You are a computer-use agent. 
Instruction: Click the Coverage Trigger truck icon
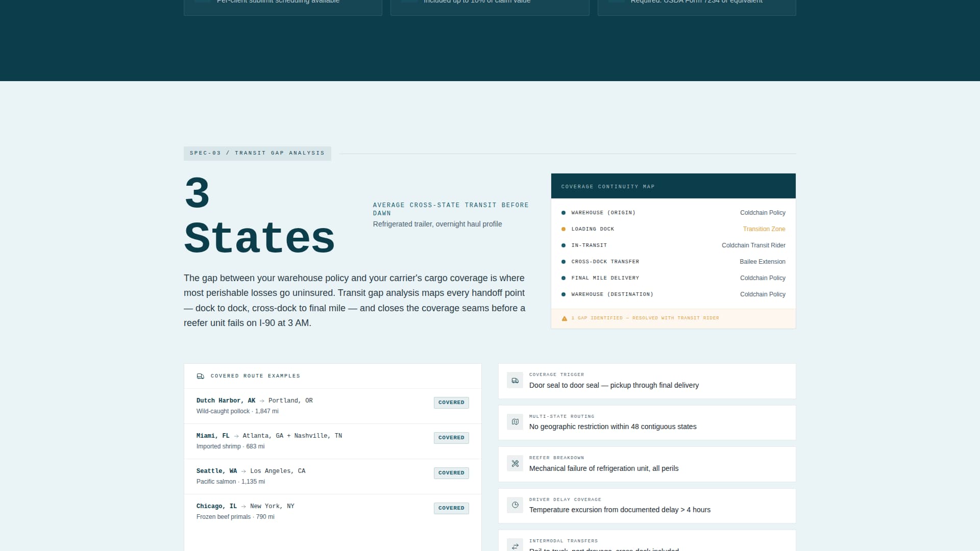[x=515, y=381]
